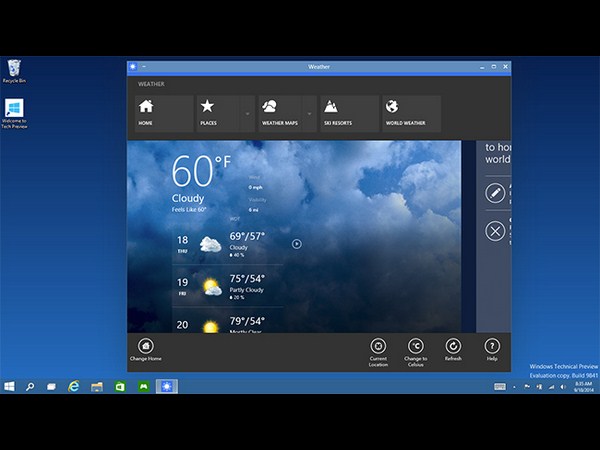600x450 pixels.
Task: Click the X dismiss circle on right panel
Action: pos(495,231)
